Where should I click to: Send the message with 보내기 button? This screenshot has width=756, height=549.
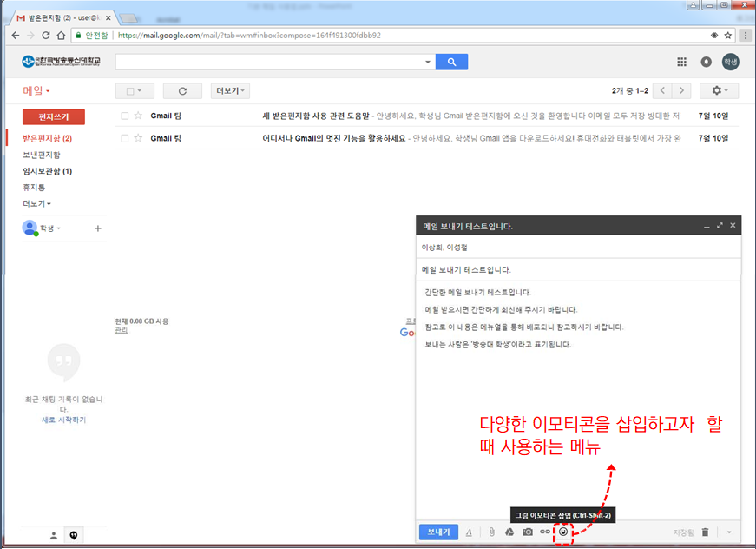[438, 532]
